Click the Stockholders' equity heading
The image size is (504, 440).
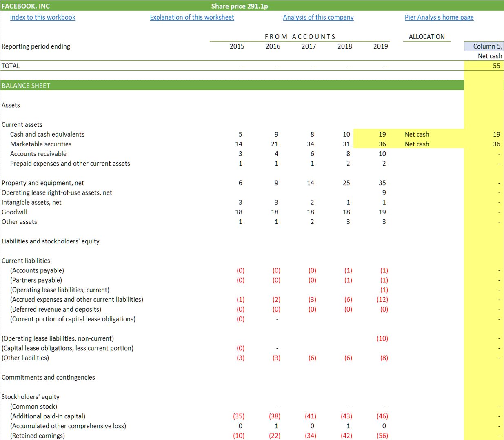(x=31, y=397)
